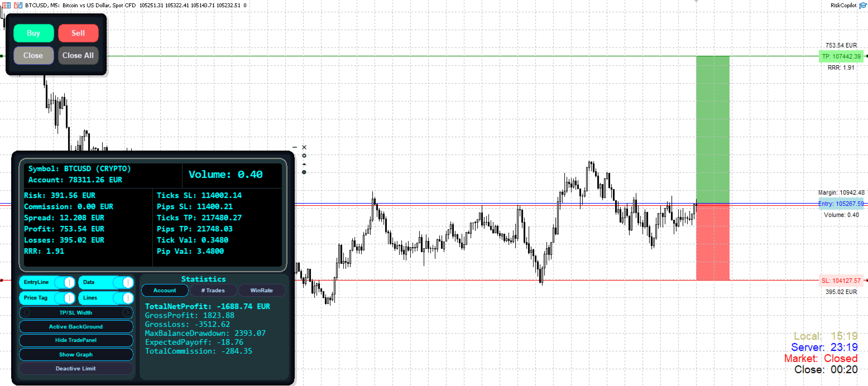The image size is (868, 386).
Task: Select the green TP: 107442.39 price tag
Action: coord(841,56)
